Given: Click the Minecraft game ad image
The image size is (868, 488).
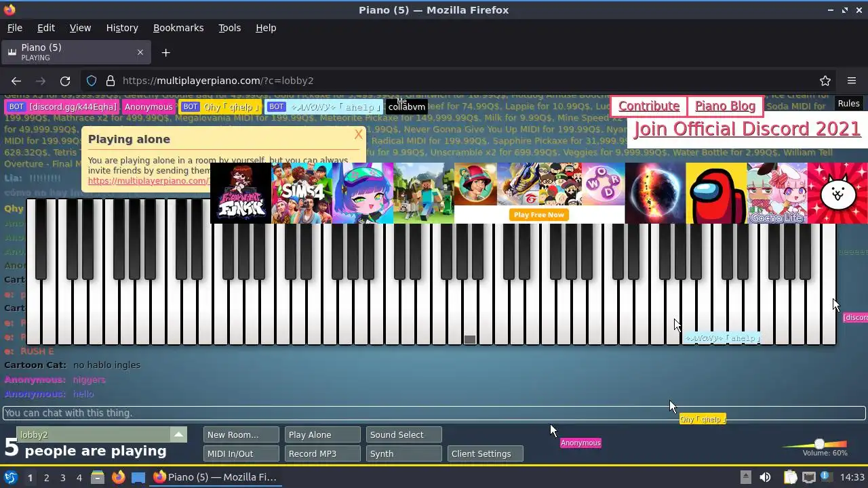Looking at the screenshot, I should coord(424,193).
